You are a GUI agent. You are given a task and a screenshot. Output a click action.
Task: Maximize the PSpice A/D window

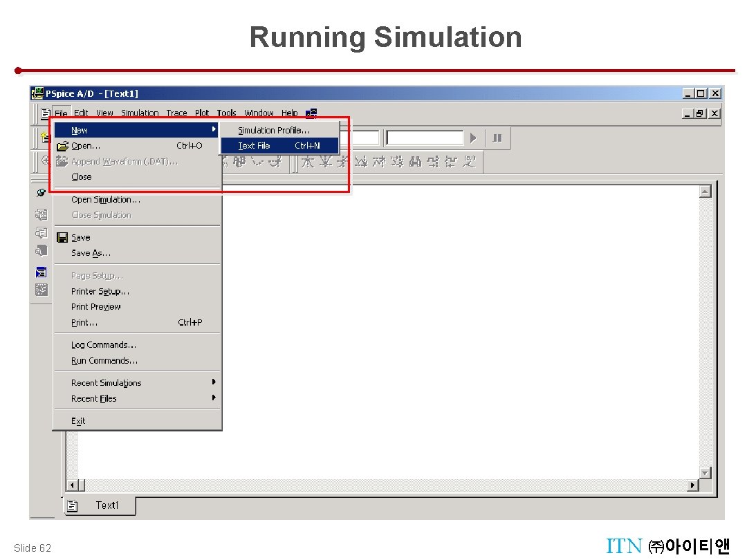pyautogui.click(x=700, y=93)
